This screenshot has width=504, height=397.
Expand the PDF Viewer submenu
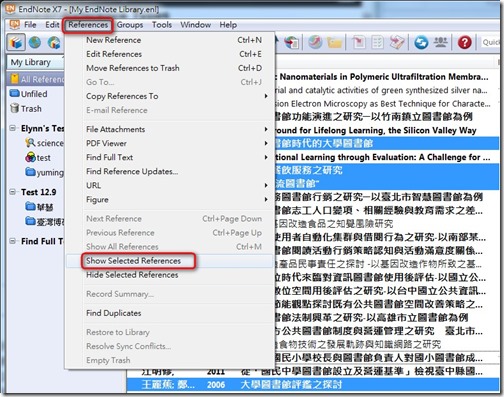pyautogui.click(x=169, y=143)
